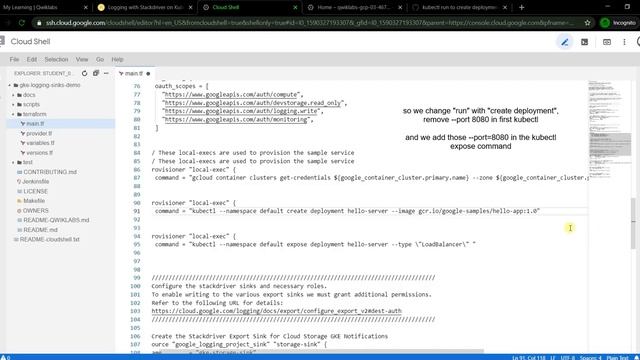This screenshot has width=640, height=360.
Task: Place cursor on line 91 kubectl create command
Action: tap(347, 211)
